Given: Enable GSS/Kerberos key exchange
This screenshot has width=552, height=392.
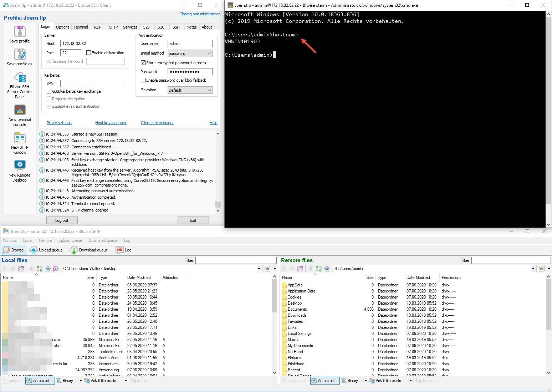Looking at the screenshot, I should [49, 91].
